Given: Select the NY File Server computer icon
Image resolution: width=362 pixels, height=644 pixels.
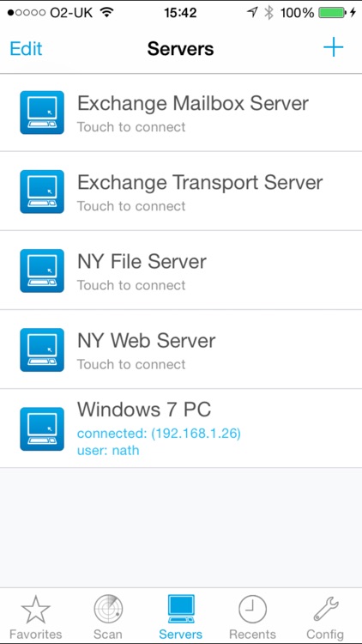Looking at the screenshot, I should (x=42, y=270).
